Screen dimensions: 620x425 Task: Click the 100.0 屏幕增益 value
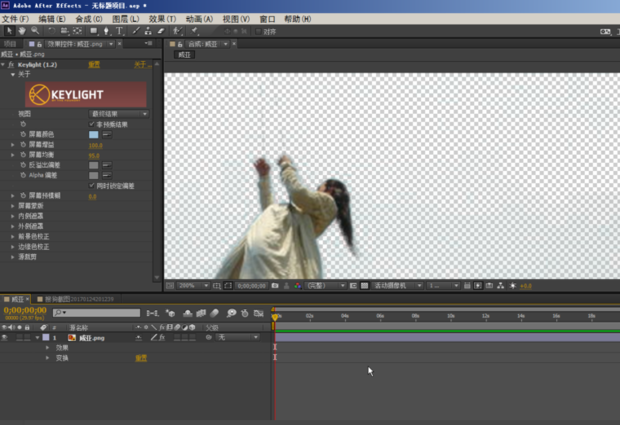[95, 145]
